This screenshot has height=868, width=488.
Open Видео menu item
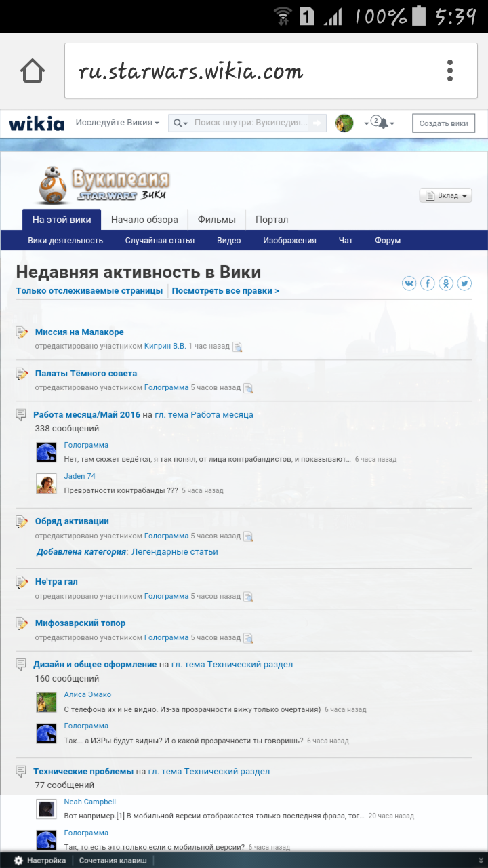[x=229, y=241]
